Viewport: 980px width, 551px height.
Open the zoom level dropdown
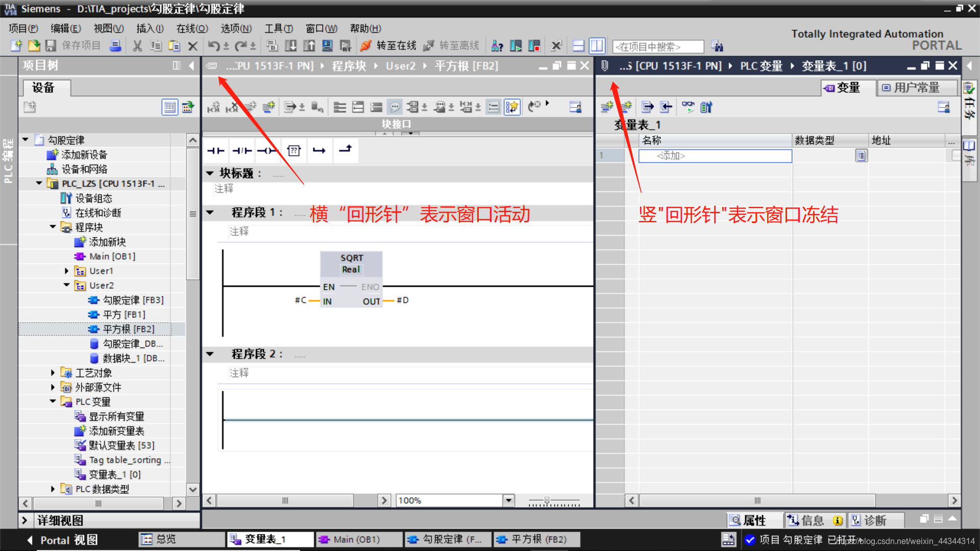pyautogui.click(x=508, y=500)
